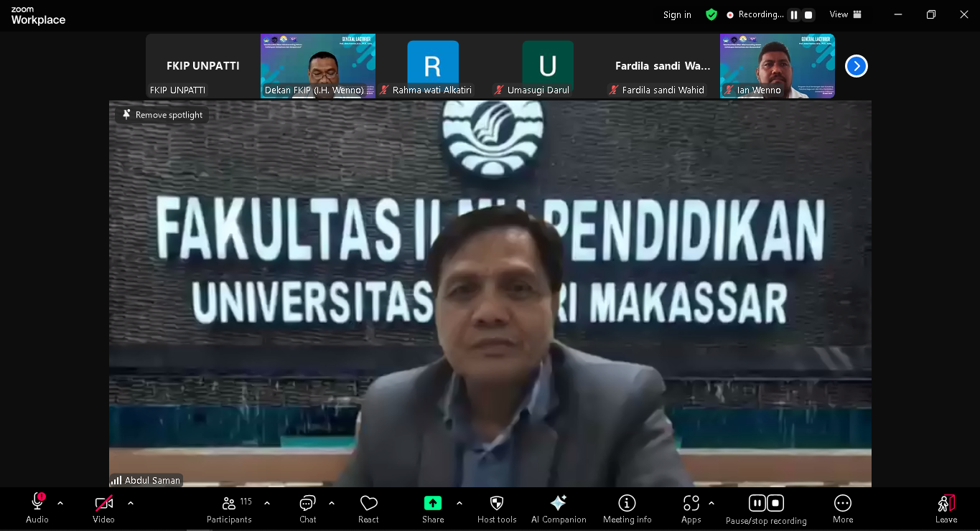Open the Chat panel
Viewport: 980px width, 531px height.
[x=307, y=504]
